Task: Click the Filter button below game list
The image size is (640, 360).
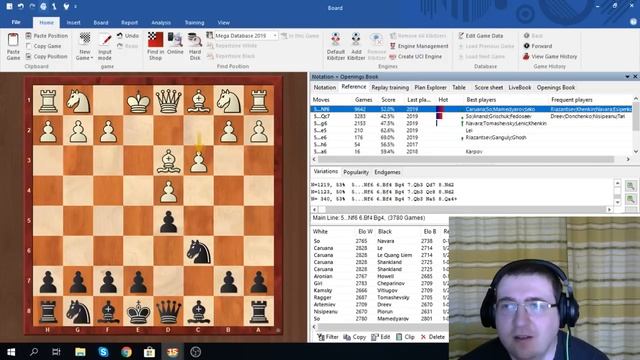Action: 328,337
